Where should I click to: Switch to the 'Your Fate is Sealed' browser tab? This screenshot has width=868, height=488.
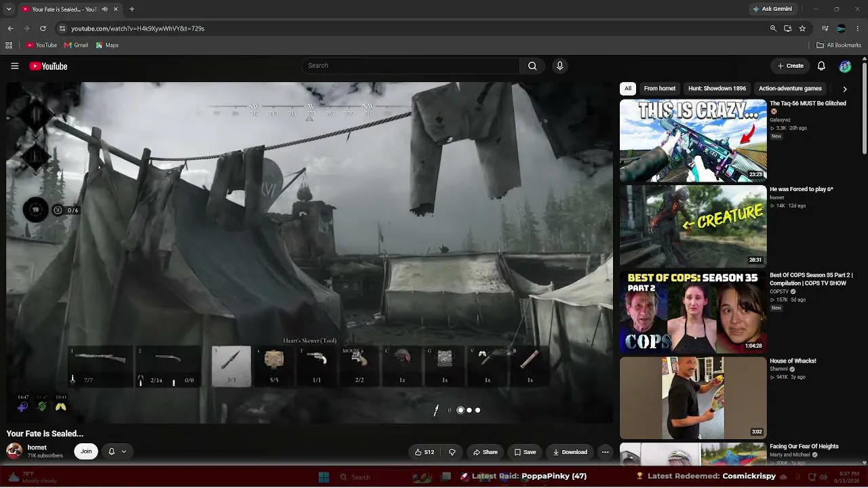point(70,9)
